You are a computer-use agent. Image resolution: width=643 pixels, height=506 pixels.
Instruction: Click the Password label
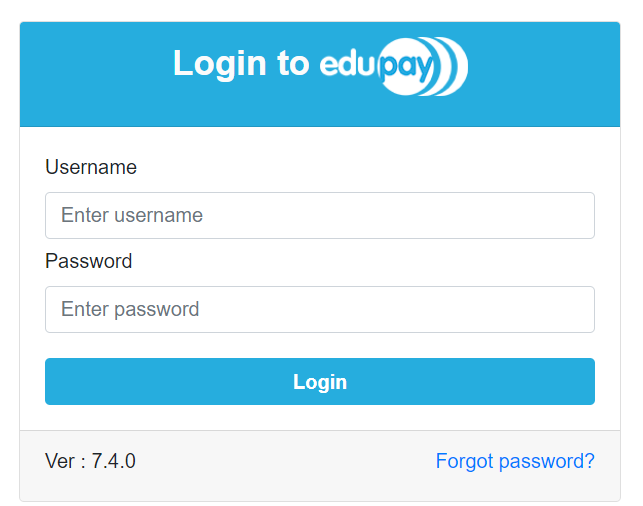(89, 261)
